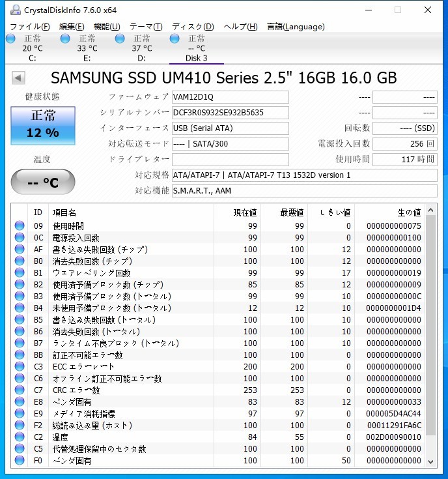Click the serial number field DCF3R0S932SE932B5635
448x479 pixels.
(231, 113)
